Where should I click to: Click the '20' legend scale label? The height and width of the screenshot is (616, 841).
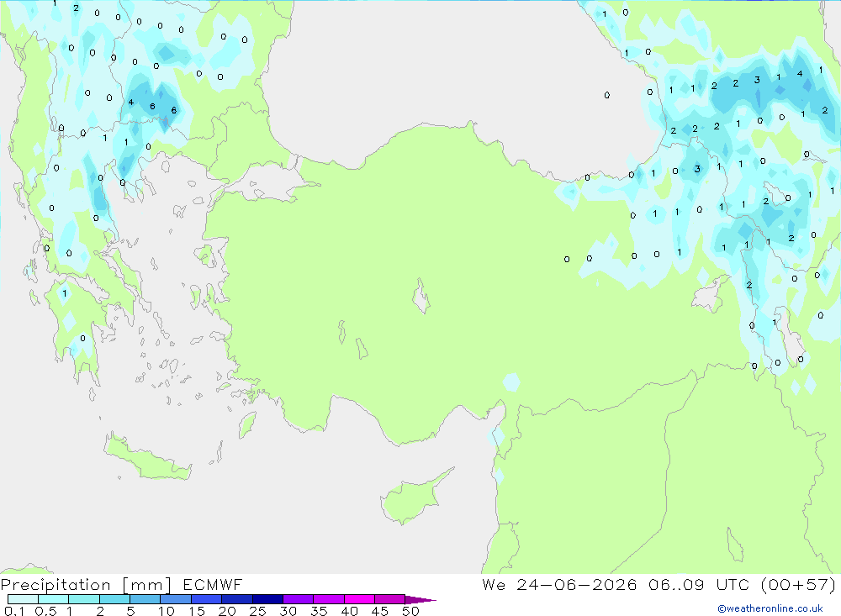point(227,611)
